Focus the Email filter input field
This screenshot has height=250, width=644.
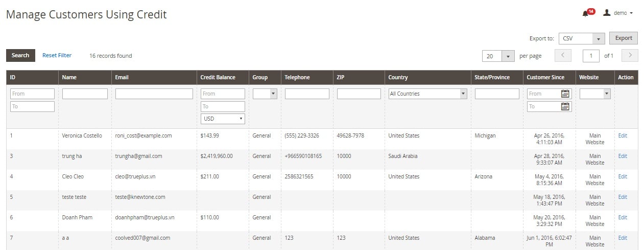click(154, 94)
